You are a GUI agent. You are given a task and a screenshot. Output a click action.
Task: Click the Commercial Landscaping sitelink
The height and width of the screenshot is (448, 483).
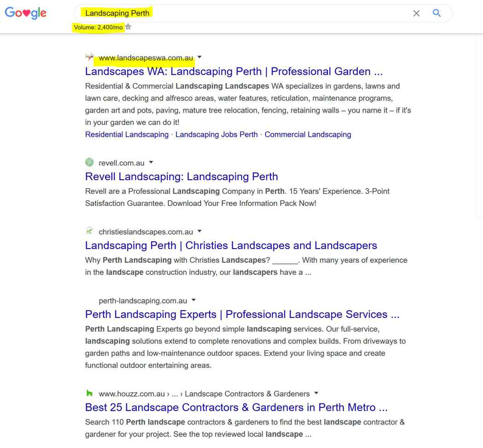pyautogui.click(x=307, y=134)
